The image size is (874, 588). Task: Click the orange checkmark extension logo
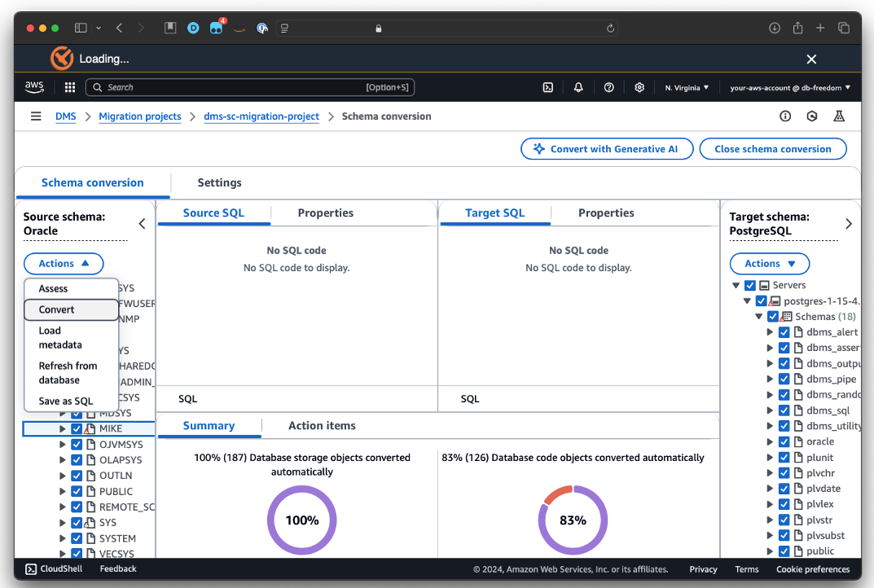pos(62,59)
